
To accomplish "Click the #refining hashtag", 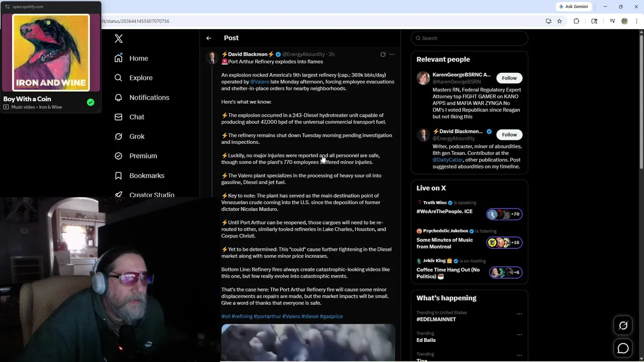I will (242, 316).
